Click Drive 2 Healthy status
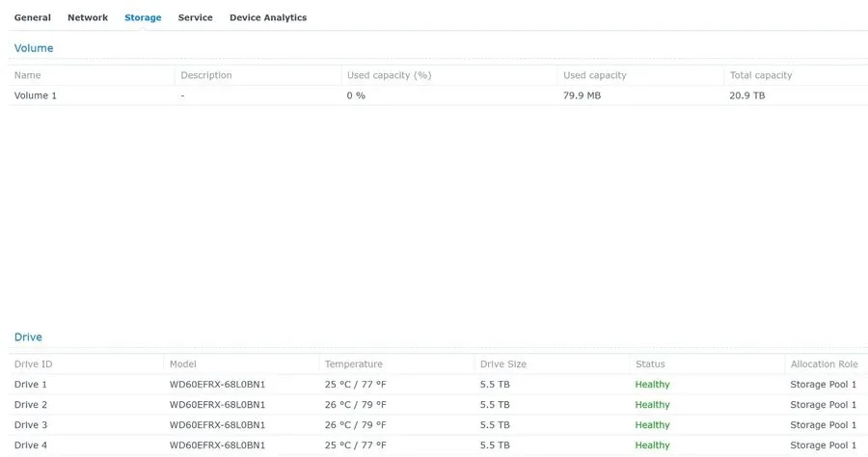This screenshot has width=868, height=457. 652,405
